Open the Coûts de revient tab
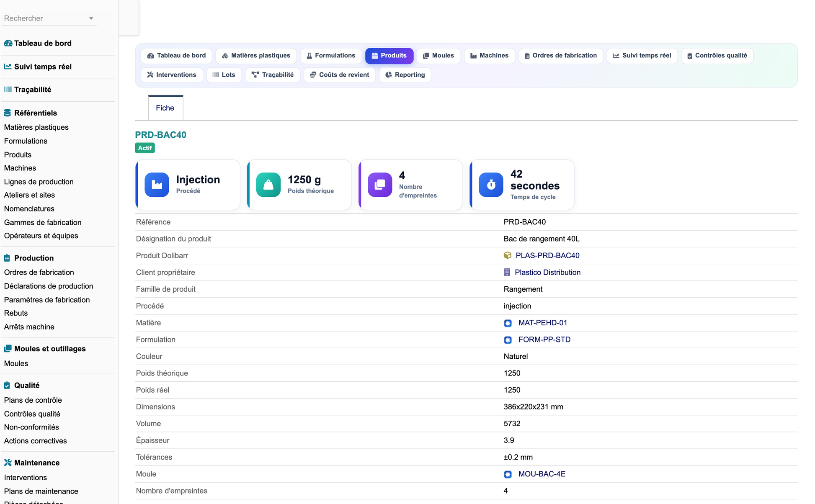 [340, 75]
